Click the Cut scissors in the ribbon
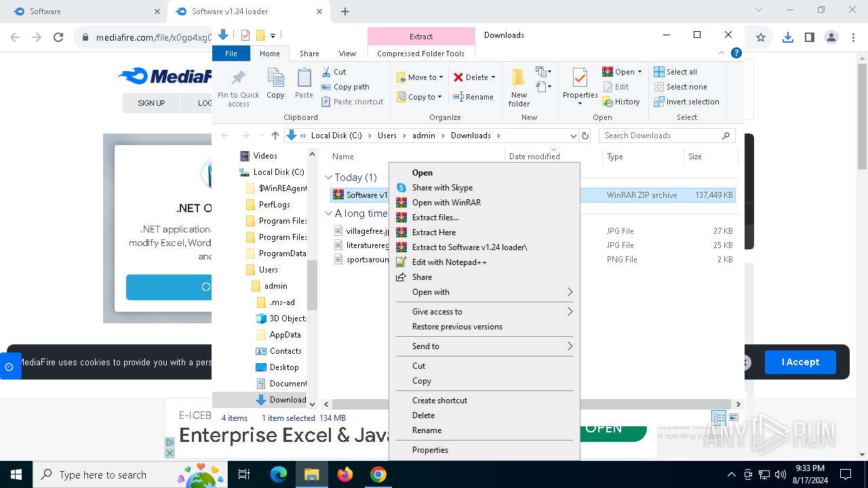 (x=326, y=71)
